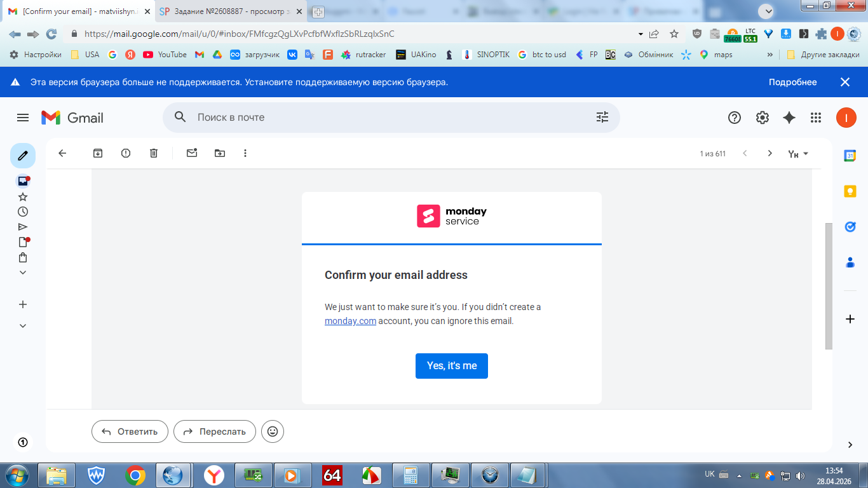The height and width of the screenshot is (488, 868).
Task: Open Gmail settings gear
Action: (x=763, y=118)
